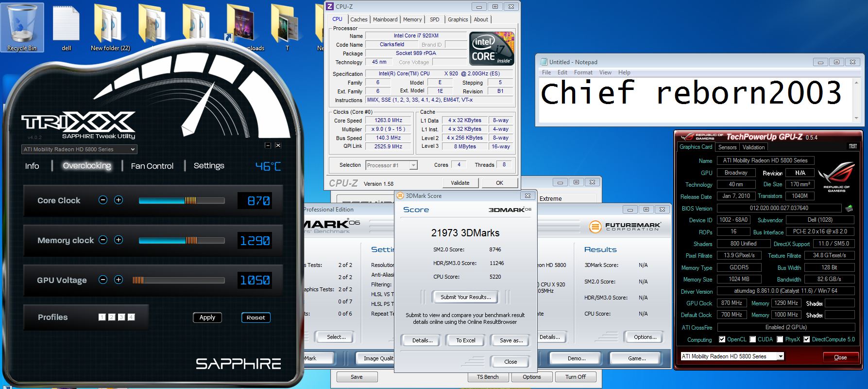
Task: Decrease Memory clock with the minus icon
Action: pos(103,240)
